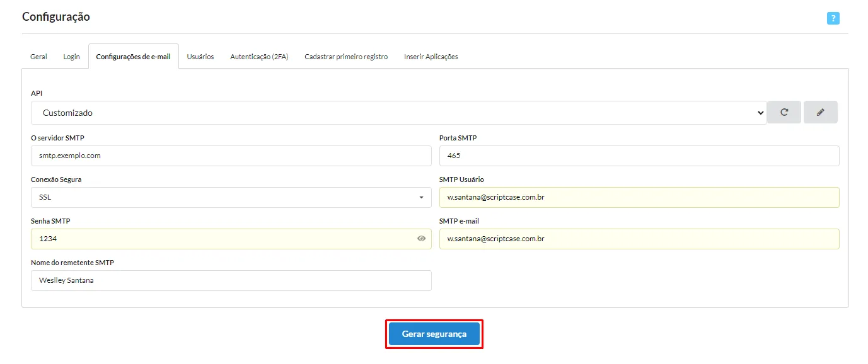The height and width of the screenshot is (364, 868).
Task: Open the Inserir Aplicações tab
Action: pos(431,57)
